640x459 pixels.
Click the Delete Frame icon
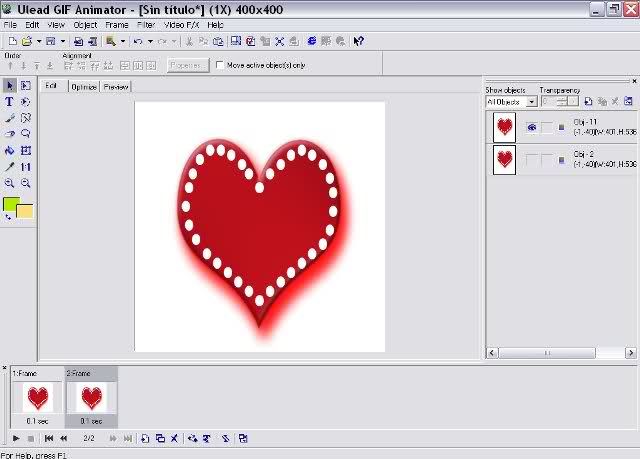pyautogui.click(x=174, y=439)
